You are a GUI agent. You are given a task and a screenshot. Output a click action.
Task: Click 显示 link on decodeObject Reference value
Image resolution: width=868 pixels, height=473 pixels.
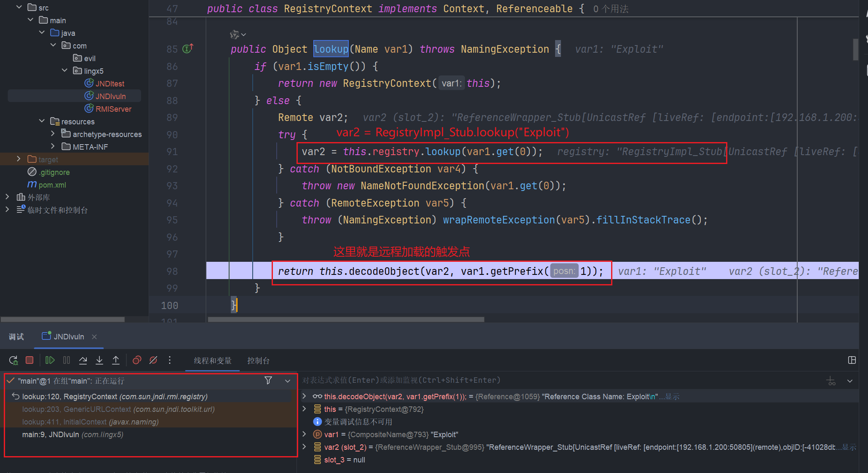coord(672,397)
